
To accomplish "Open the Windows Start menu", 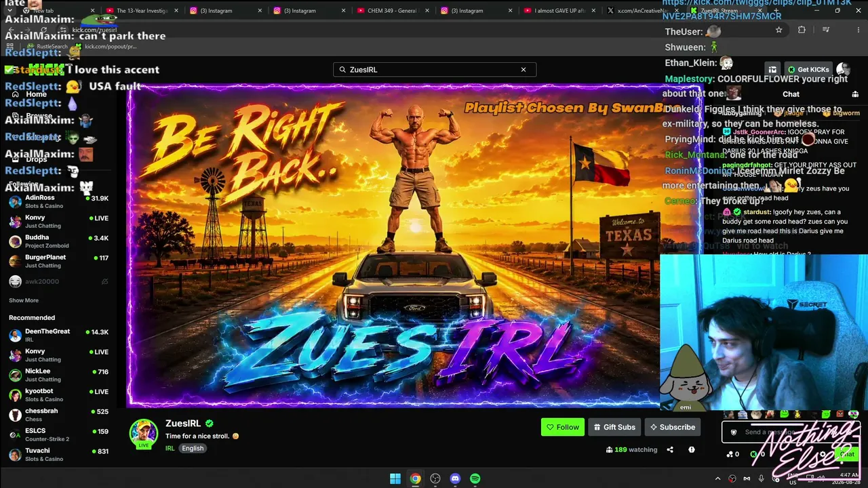I will point(395,479).
